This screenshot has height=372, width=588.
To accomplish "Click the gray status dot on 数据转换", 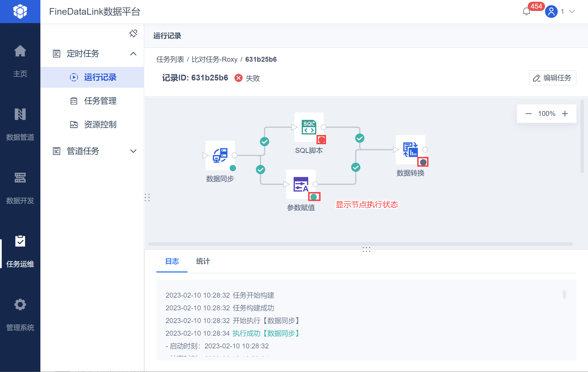I will point(423,162).
